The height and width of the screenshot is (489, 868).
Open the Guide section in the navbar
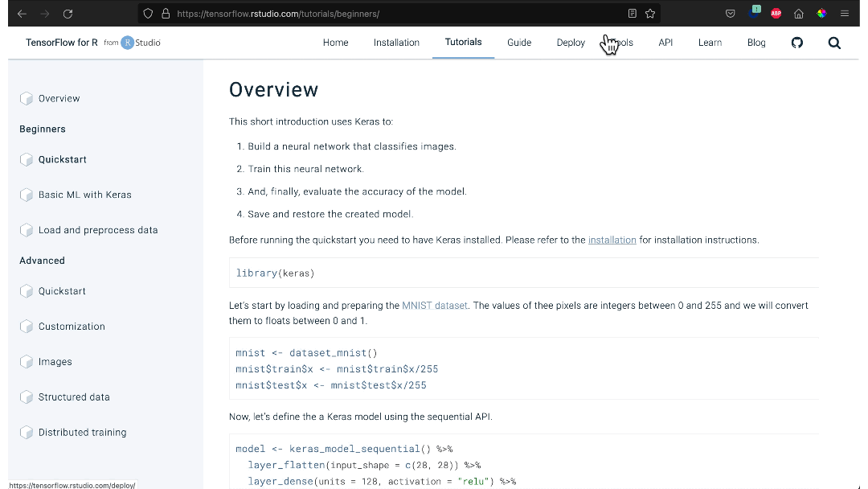click(x=518, y=43)
